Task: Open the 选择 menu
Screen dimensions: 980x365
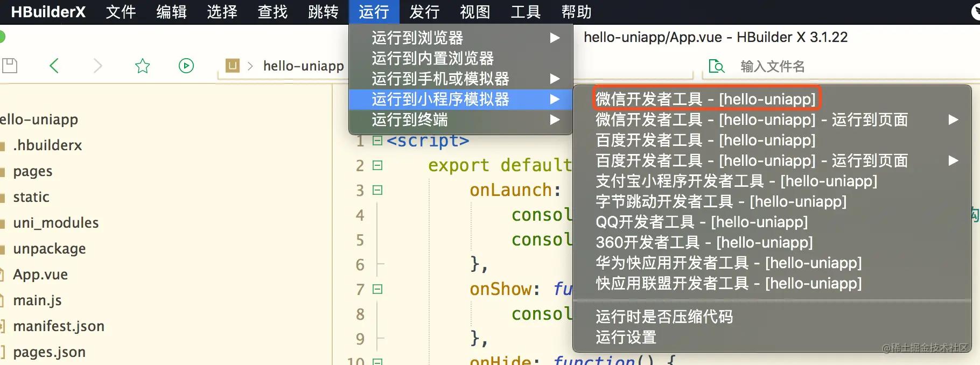Action: point(222,12)
